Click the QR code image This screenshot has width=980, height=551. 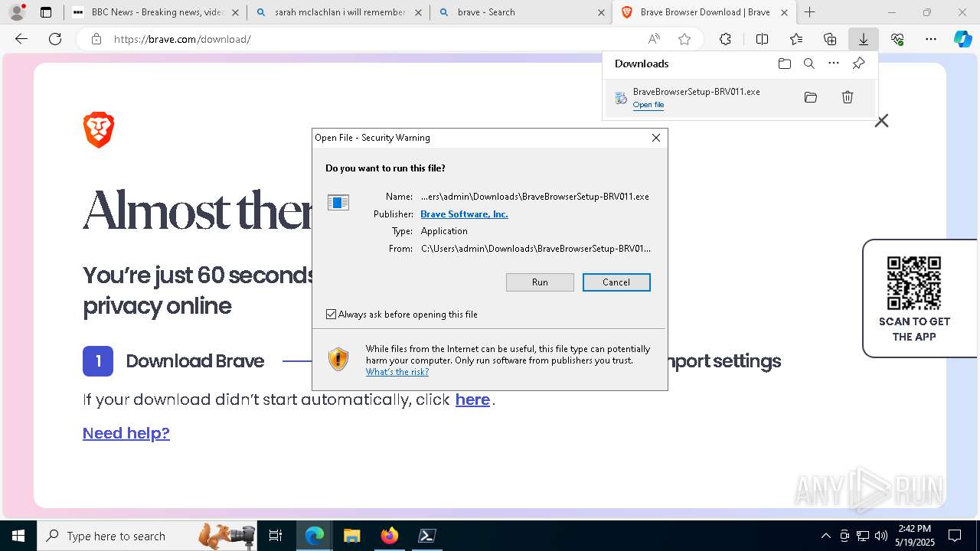[913, 282]
